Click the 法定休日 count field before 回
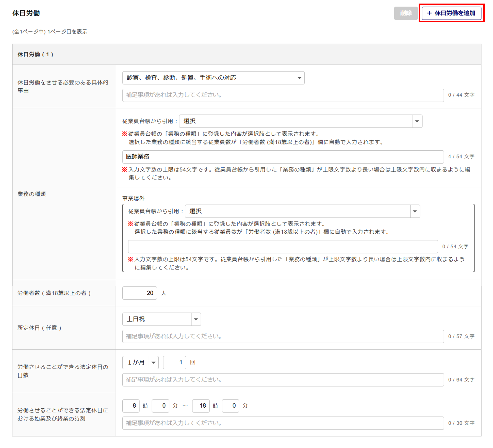Screen dimensions: 493x448 174,362
